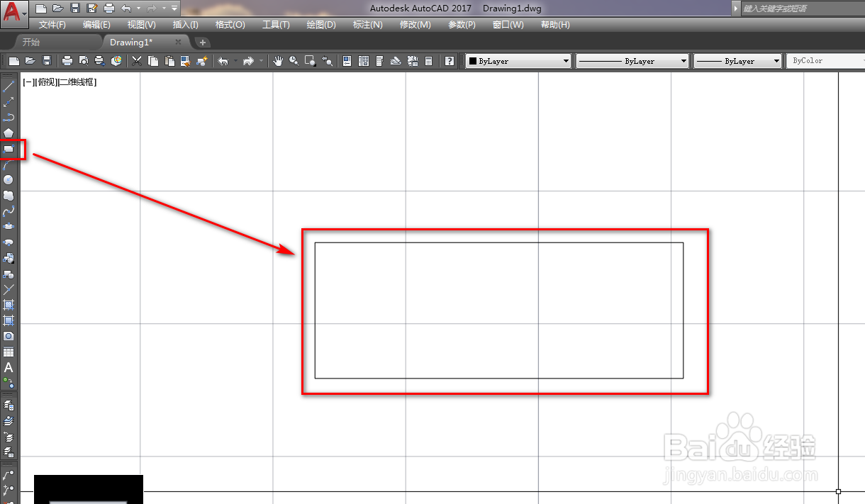
Task: Add a new drawing tab with plus button
Action: coord(202,43)
